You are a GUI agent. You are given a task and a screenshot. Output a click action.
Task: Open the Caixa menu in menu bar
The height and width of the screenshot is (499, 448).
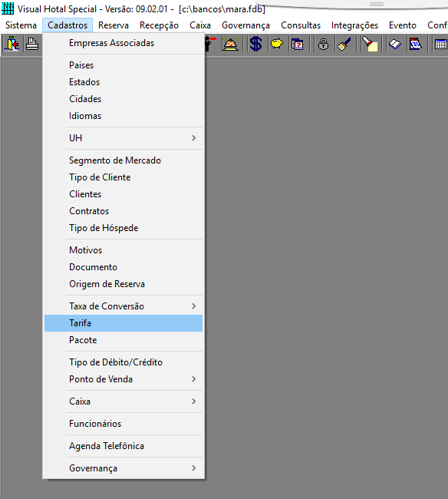point(200,25)
